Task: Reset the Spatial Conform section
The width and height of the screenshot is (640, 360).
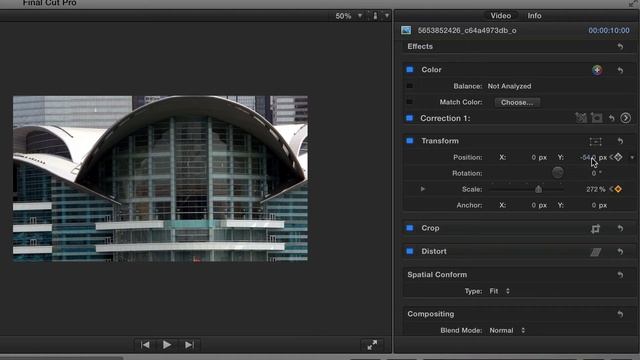Action: click(620, 275)
